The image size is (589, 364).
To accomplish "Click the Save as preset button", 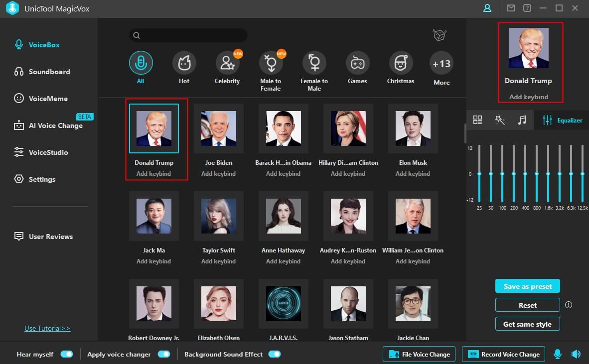I will pos(527,286).
